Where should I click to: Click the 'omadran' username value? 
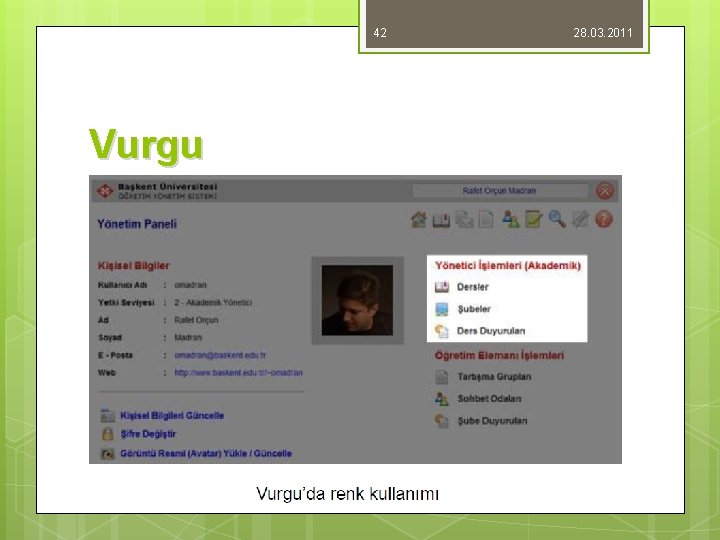tap(190, 285)
